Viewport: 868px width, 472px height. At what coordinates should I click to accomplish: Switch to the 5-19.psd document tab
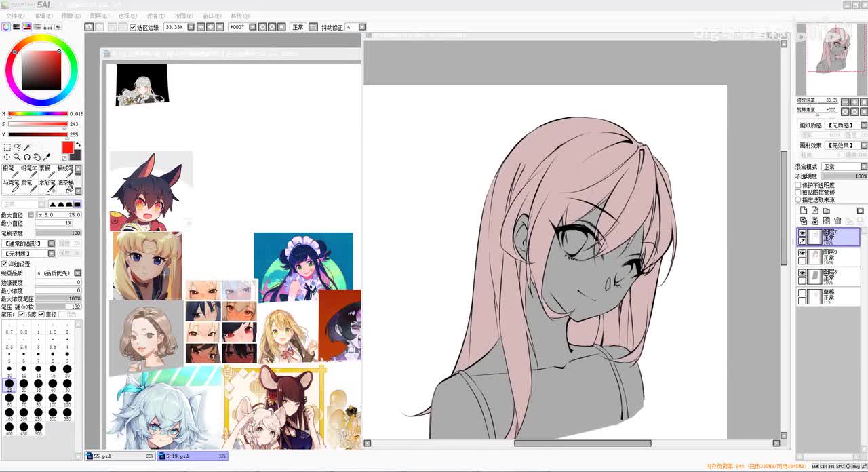(x=193, y=456)
